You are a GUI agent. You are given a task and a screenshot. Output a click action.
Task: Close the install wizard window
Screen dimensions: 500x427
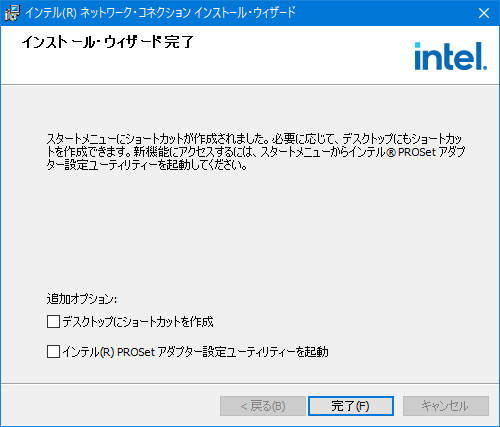pos(483,13)
